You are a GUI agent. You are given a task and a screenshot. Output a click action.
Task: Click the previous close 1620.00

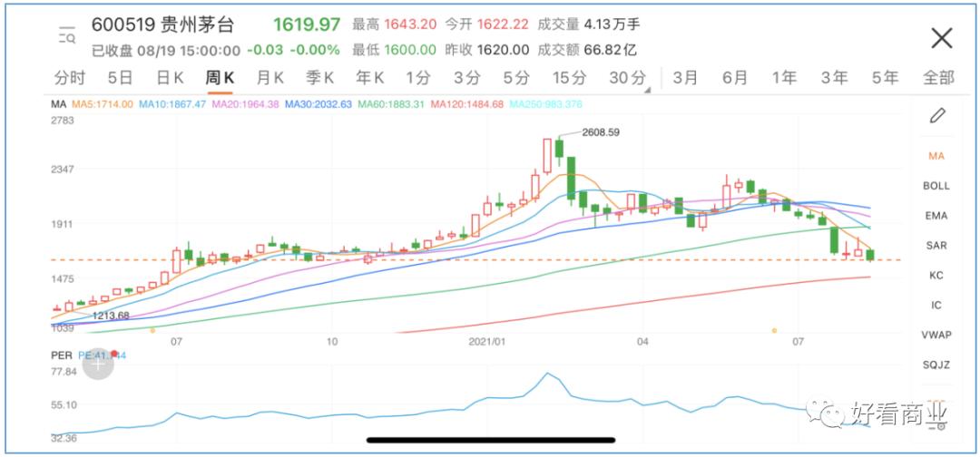coord(503,49)
